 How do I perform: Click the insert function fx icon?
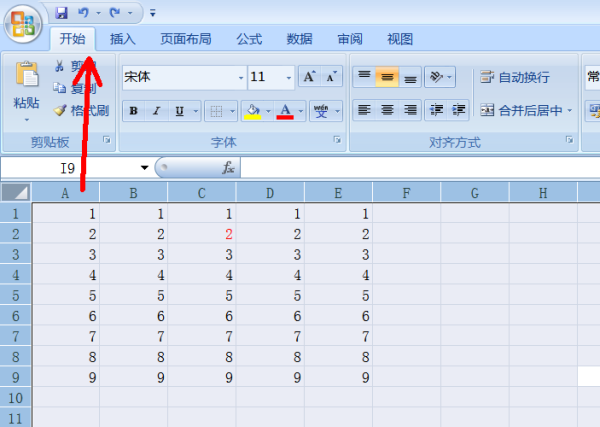[x=228, y=168]
